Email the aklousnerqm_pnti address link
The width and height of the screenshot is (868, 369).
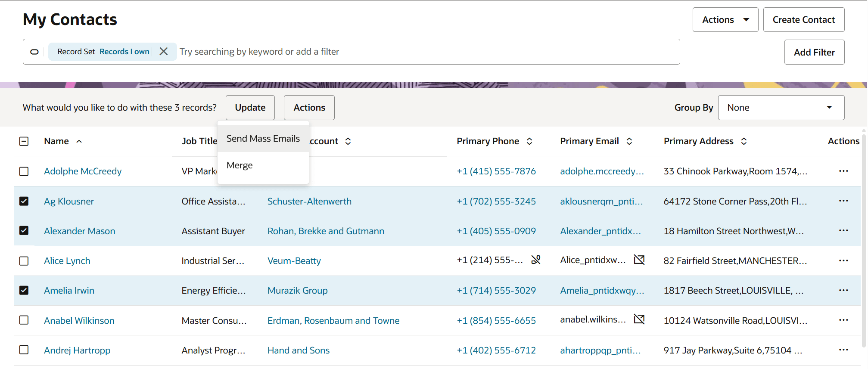(601, 202)
